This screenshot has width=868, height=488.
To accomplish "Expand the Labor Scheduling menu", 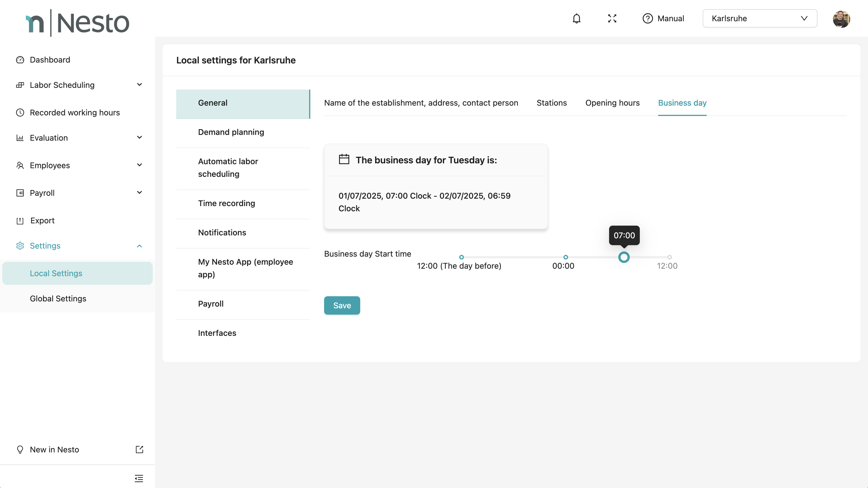I will click(139, 85).
